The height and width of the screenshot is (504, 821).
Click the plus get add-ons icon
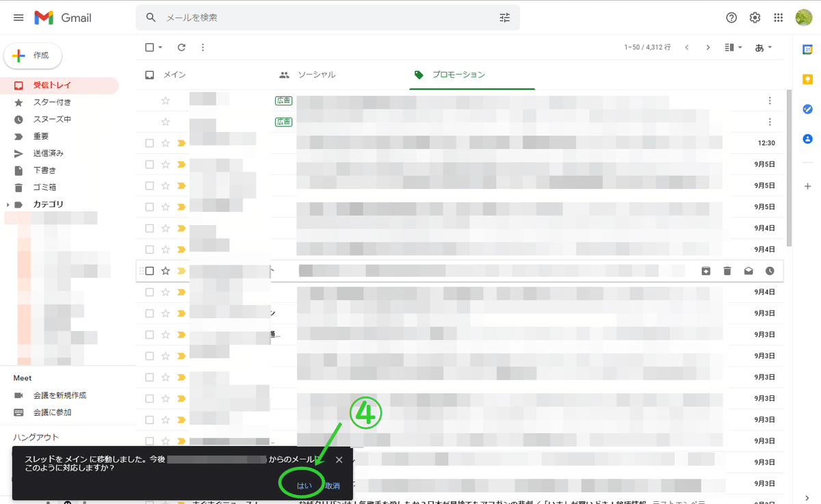click(x=807, y=186)
